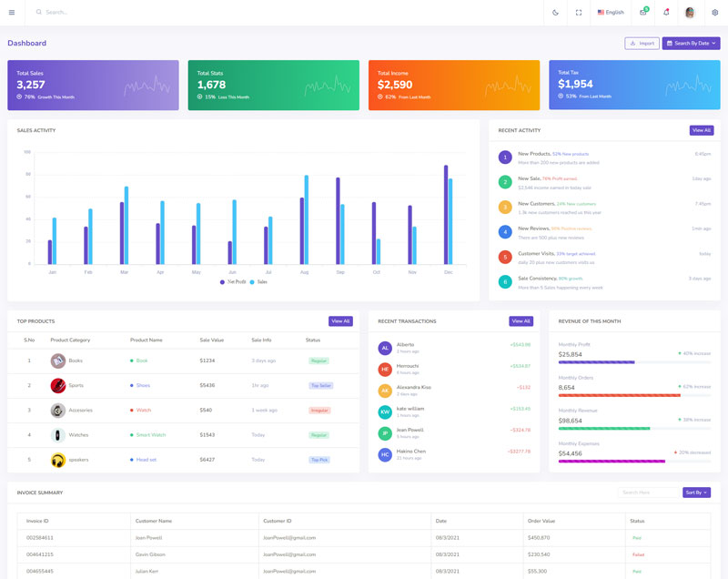The image size is (728, 579).
Task: Click the Import button
Action: 642,43
